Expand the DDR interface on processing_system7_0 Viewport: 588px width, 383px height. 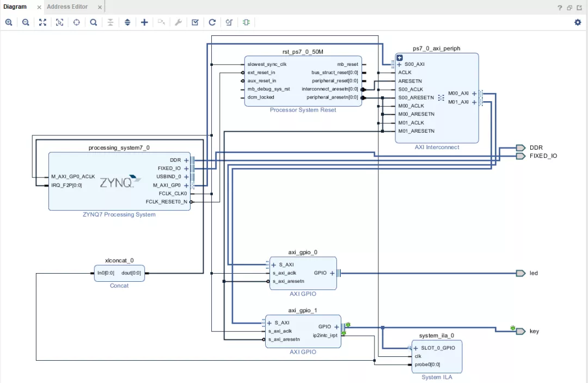point(186,160)
